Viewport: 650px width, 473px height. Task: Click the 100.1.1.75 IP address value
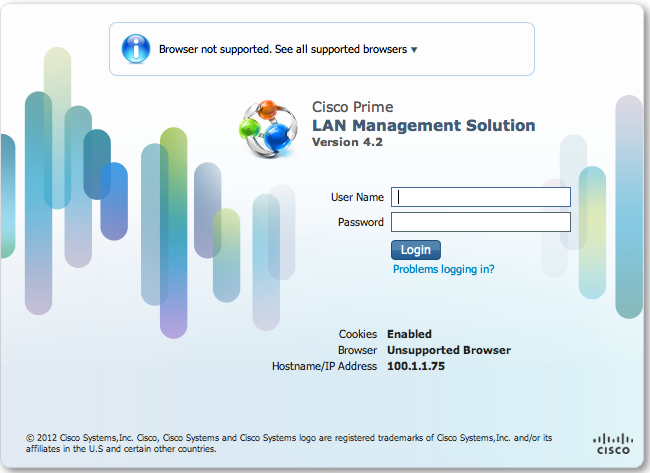coord(415,366)
